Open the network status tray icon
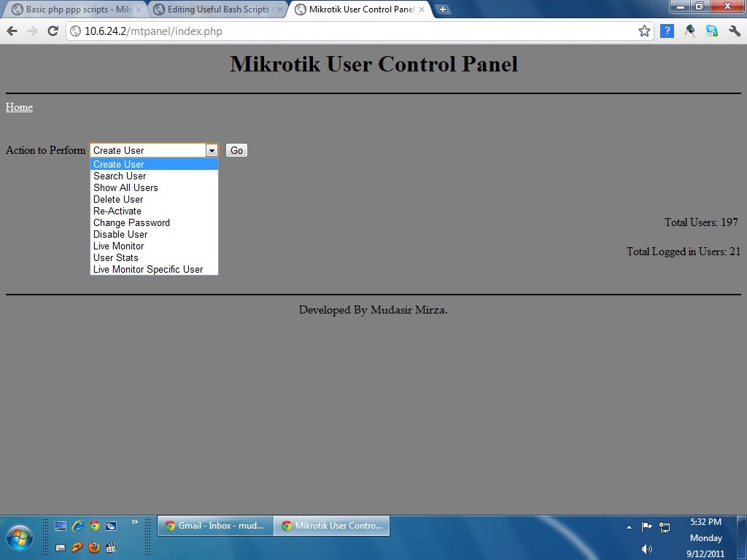 click(664, 526)
